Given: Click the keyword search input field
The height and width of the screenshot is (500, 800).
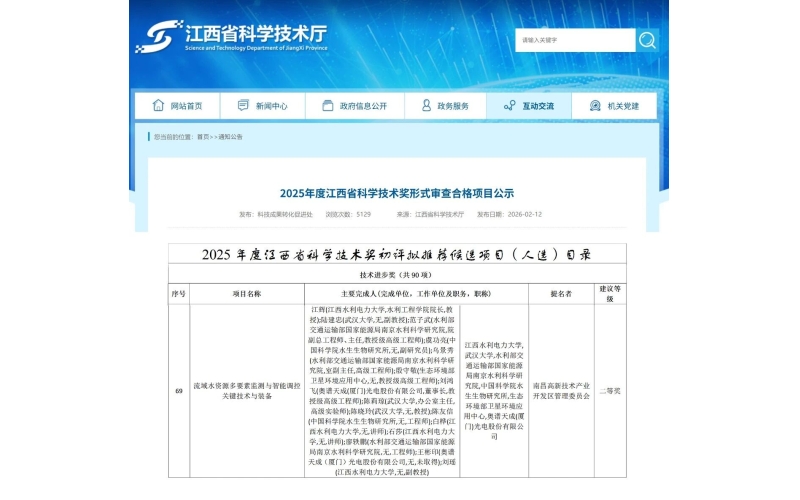Looking at the screenshot, I should [x=575, y=40].
